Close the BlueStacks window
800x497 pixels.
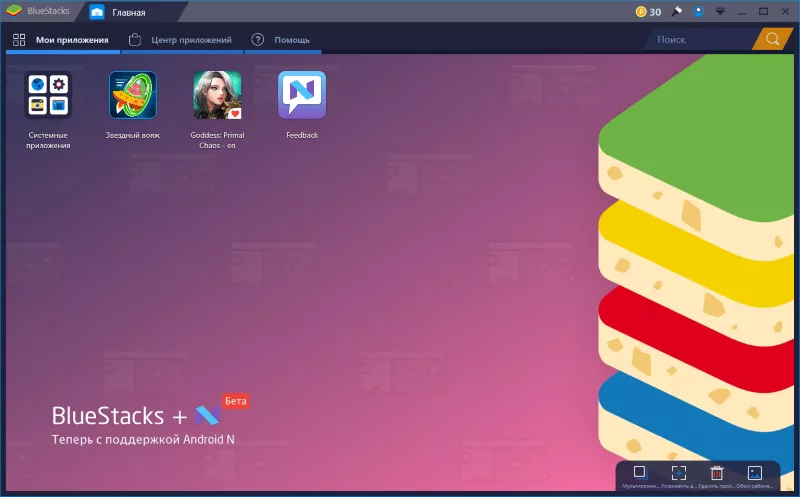pyautogui.click(x=785, y=11)
